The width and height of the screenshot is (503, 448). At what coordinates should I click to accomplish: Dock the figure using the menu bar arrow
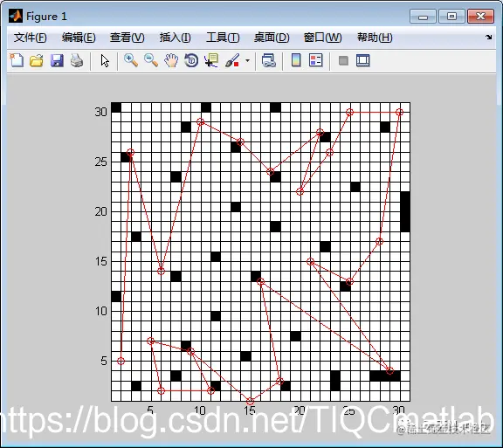point(488,38)
